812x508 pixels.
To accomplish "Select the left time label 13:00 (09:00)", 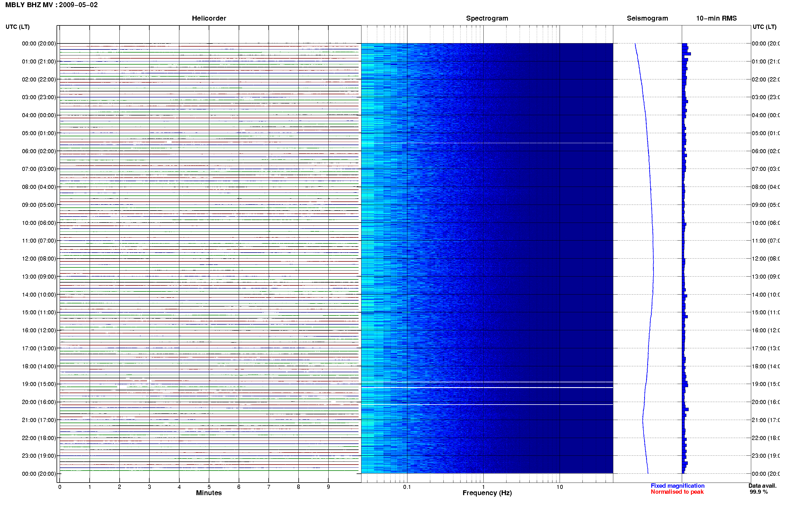I will (x=39, y=277).
